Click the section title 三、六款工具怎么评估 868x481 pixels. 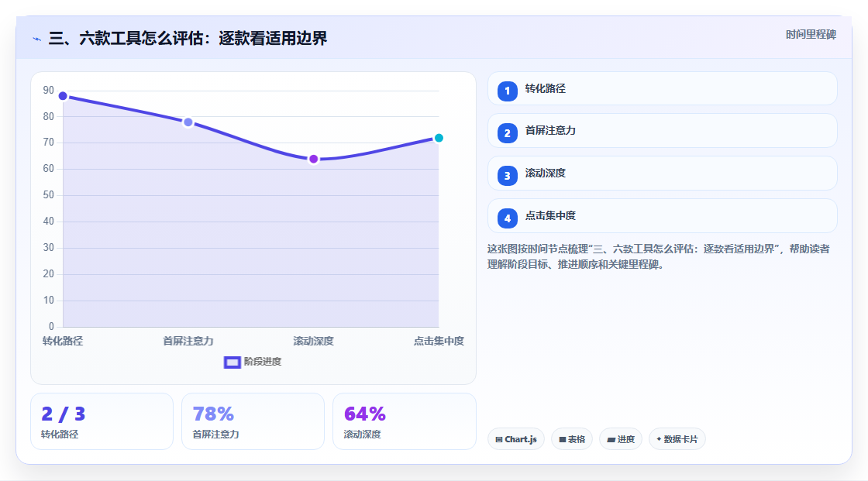pos(188,38)
